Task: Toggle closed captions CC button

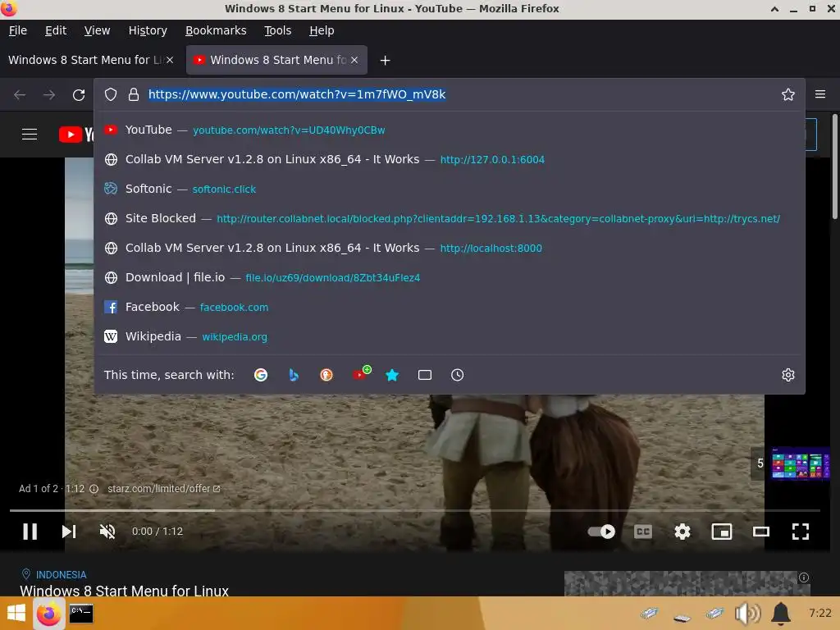Action: [643, 532]
